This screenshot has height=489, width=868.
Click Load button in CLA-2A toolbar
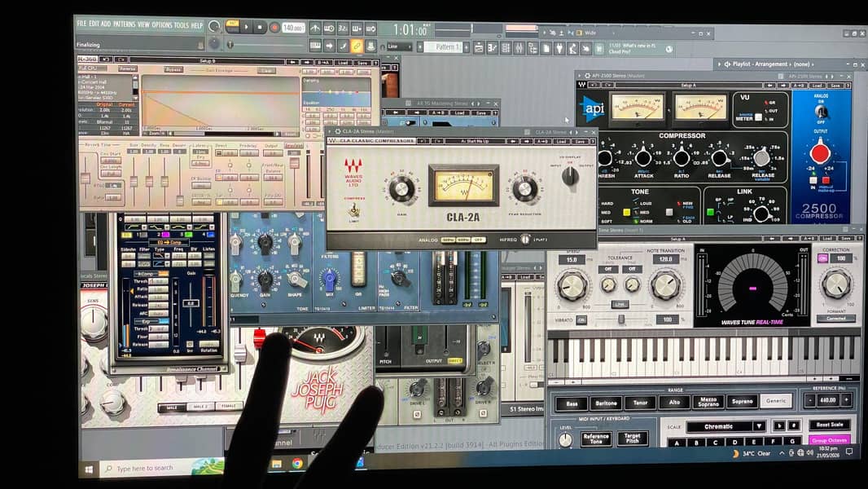(x=561, y=142)
